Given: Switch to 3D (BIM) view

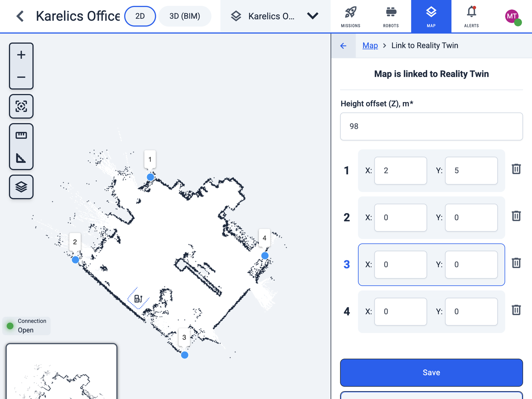Looking at the screenshot, I should pyautogui.click(x=185, y=16).
